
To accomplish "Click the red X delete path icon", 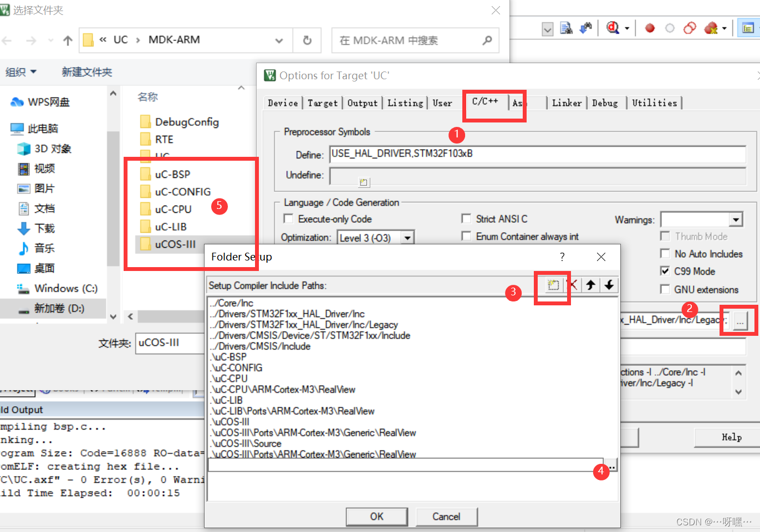I will tap(573, 285).
